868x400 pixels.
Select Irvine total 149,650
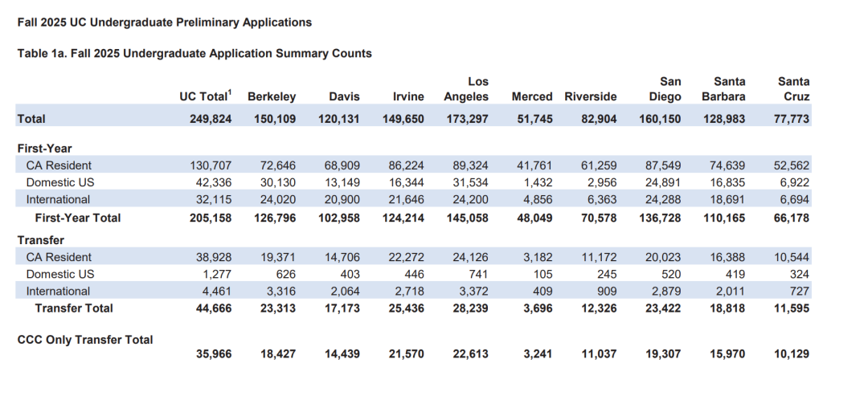403,119
